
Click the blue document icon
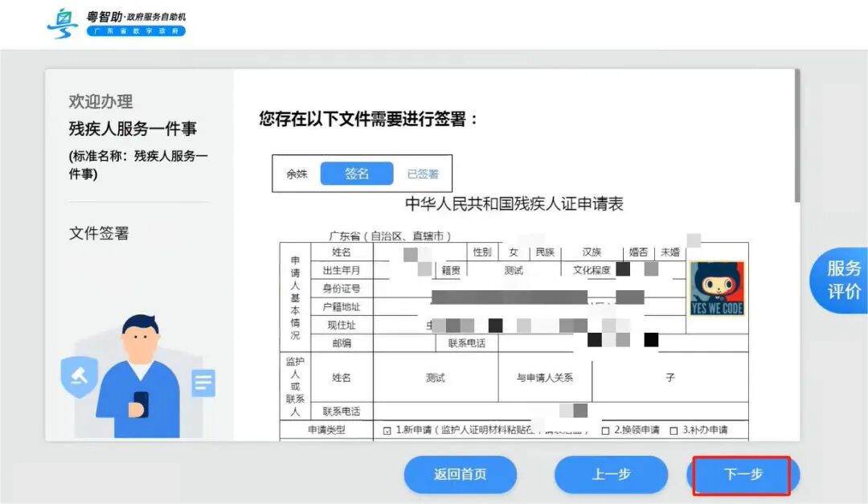pyautogui.click(x=203, y=383)
